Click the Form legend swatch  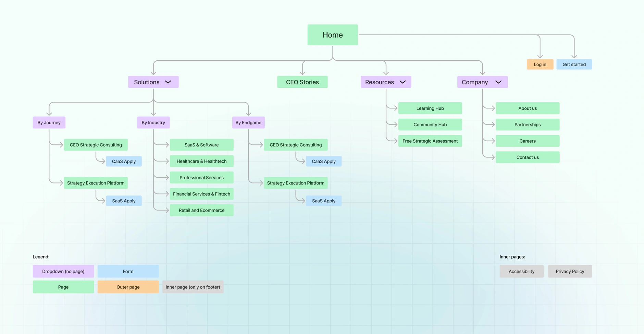128,271
